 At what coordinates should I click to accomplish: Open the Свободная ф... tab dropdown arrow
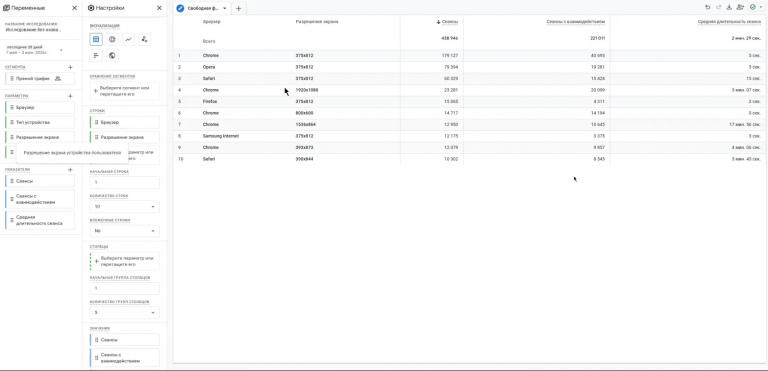tap(224, 8)
